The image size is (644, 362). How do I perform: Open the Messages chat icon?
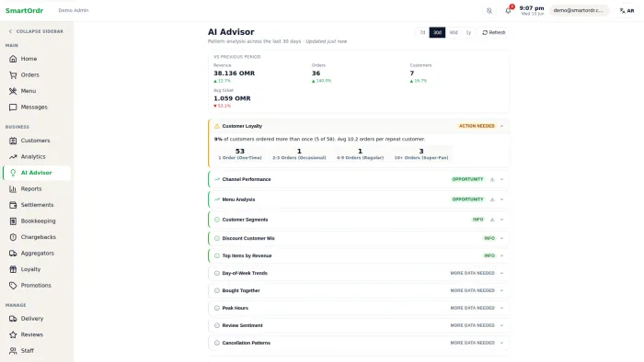click(x=13, y=107)
